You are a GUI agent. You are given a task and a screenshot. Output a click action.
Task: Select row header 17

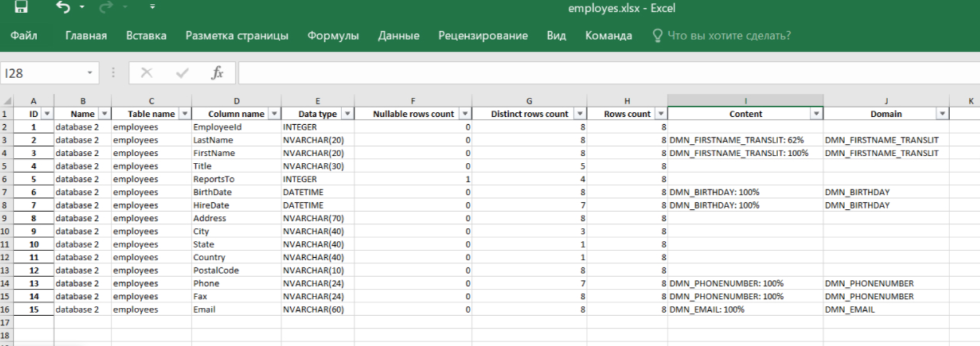(5, 322)
